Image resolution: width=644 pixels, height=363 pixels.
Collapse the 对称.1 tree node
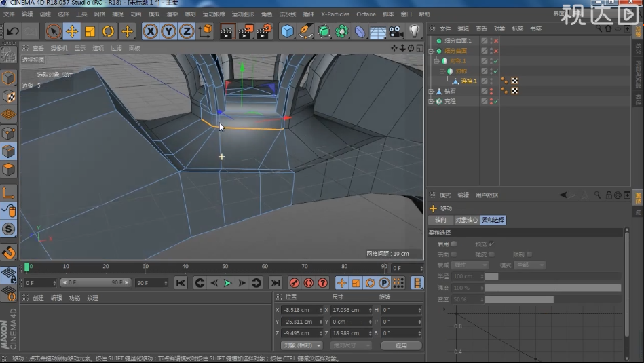tap(436, 61)
